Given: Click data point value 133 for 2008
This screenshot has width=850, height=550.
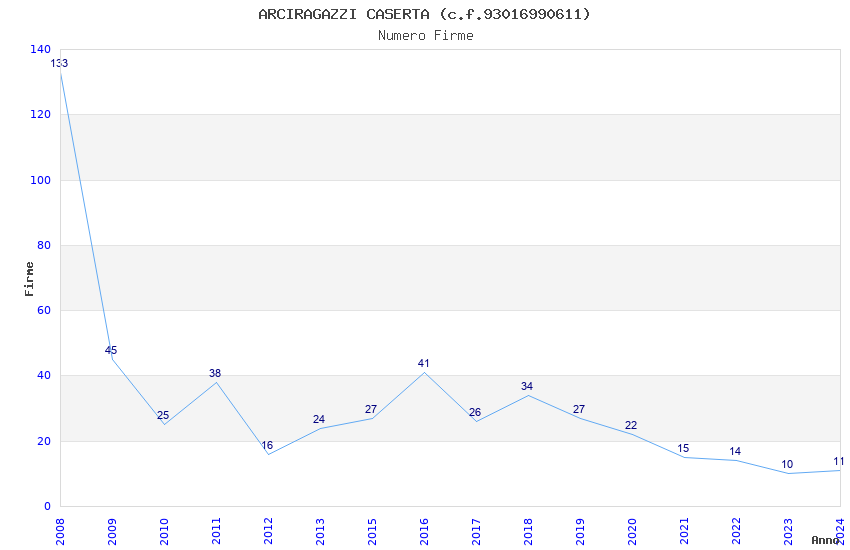Looking at the screenshot, I should click(59, 63).
